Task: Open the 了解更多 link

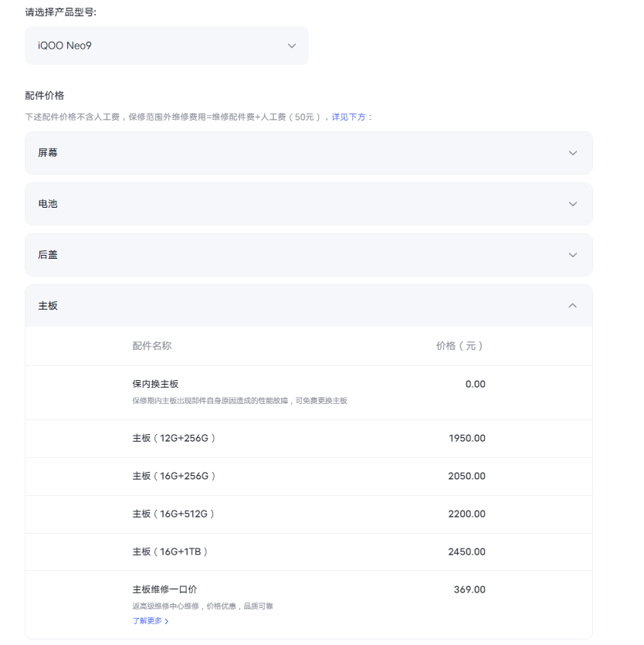Action: 147,620
